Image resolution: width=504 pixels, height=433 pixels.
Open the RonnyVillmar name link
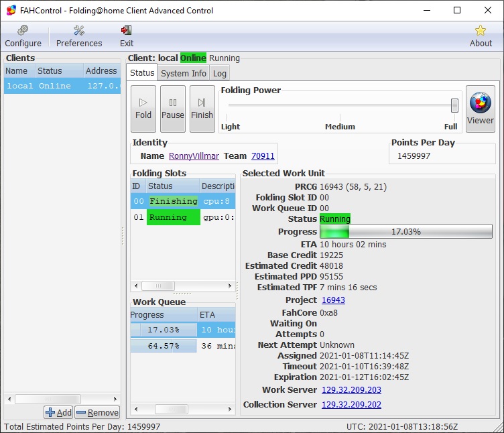(194, 156)
